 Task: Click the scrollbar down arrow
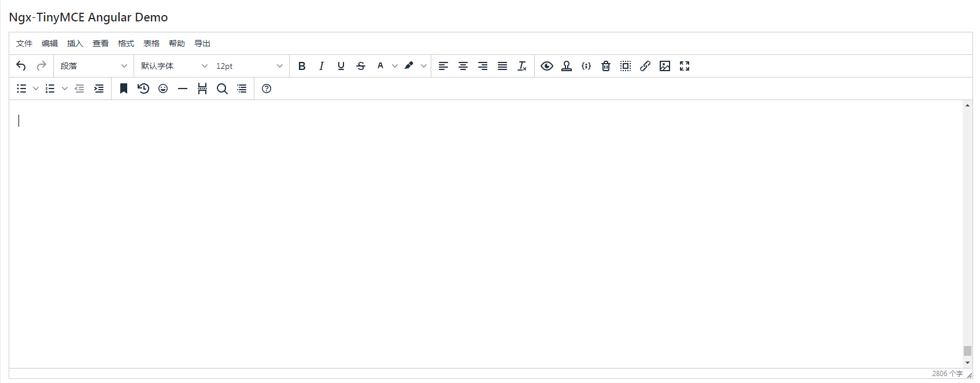tap(967, 363)
